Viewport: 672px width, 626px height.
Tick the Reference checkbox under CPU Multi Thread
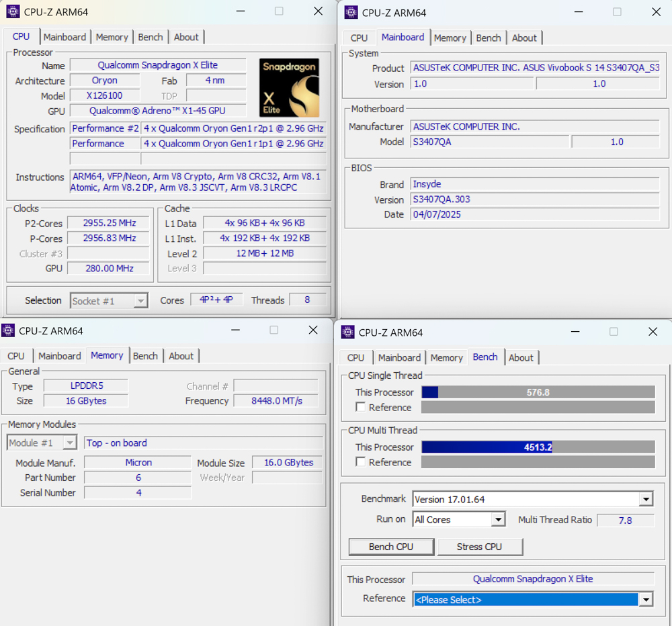point(360,462)
